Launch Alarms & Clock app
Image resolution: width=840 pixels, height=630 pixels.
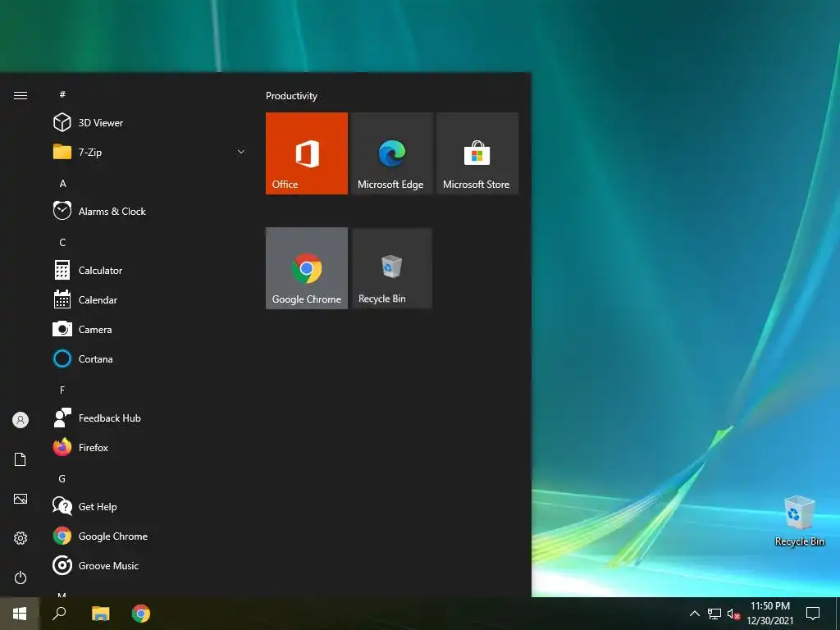point(150,211)
